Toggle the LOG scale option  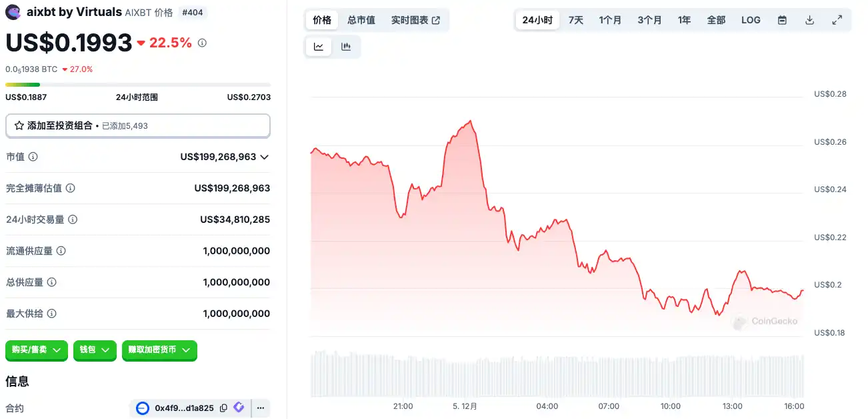tap(751, 20)
